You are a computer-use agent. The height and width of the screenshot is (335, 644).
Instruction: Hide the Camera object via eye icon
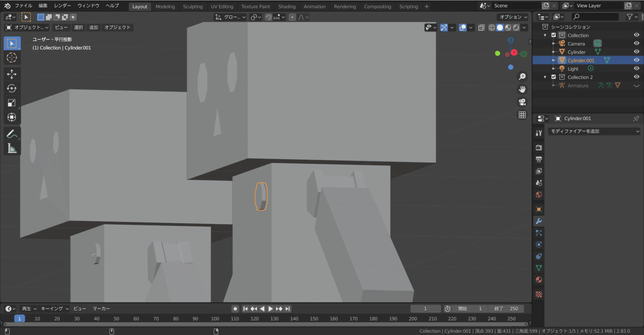coord(636,43)
